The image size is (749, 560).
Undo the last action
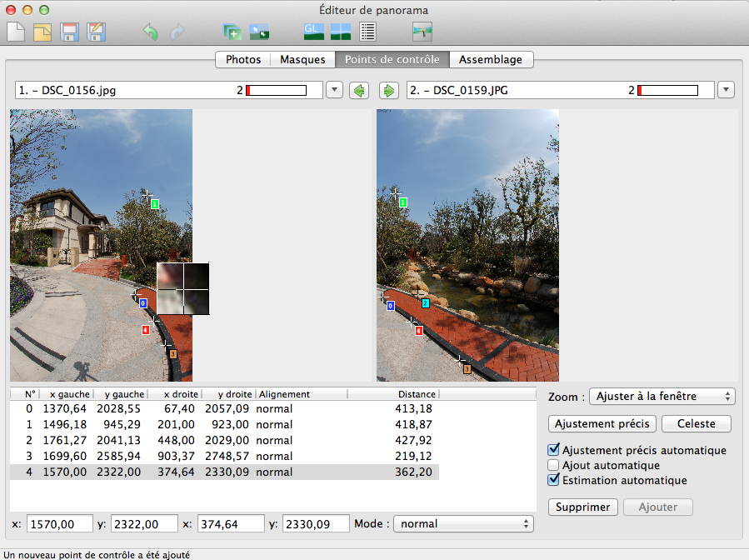(x=151, y=32)
